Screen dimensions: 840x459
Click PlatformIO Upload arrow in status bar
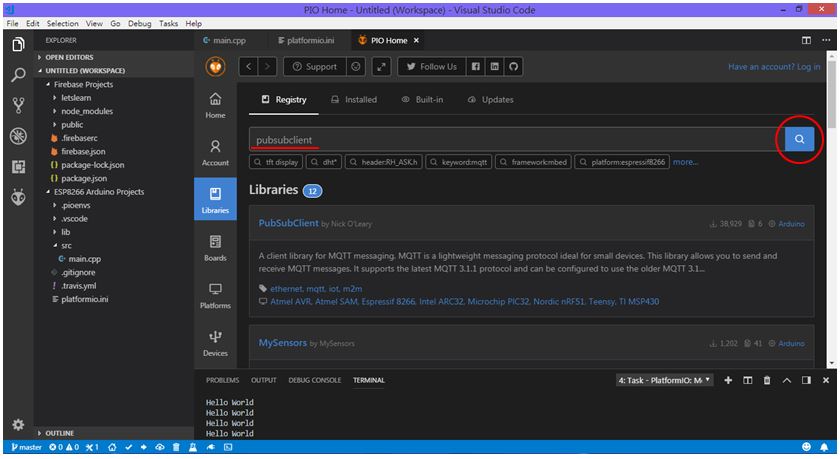click(144, 447)
